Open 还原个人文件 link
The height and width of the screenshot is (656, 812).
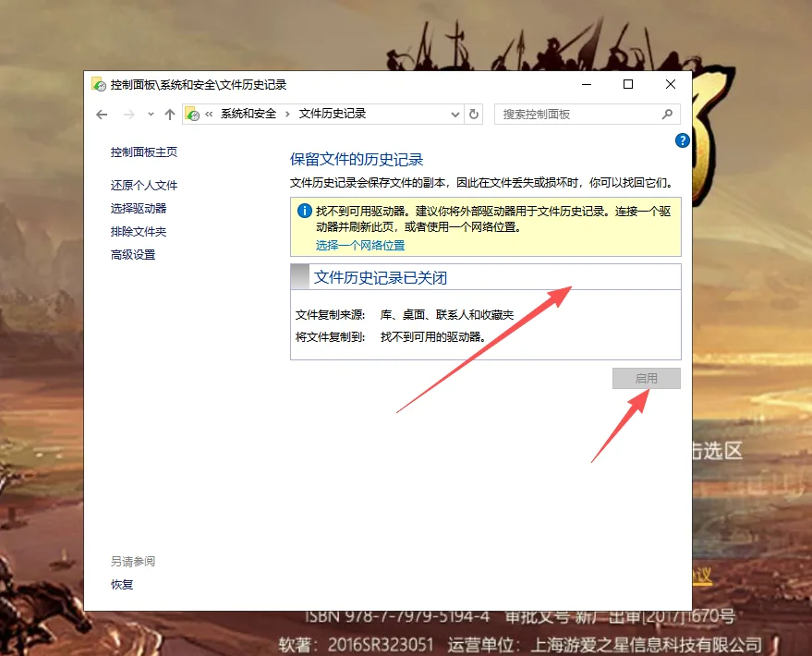click(x=144, y=186)
